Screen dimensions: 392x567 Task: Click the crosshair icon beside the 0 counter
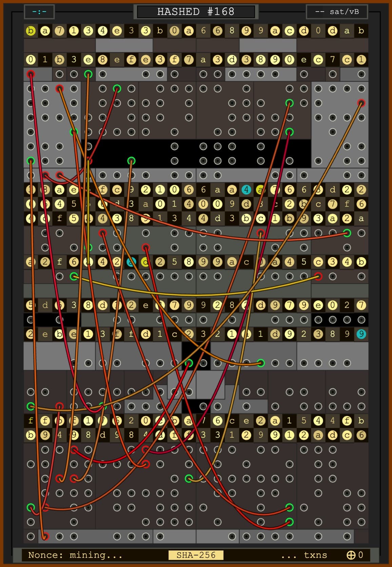tap(351, 555)
